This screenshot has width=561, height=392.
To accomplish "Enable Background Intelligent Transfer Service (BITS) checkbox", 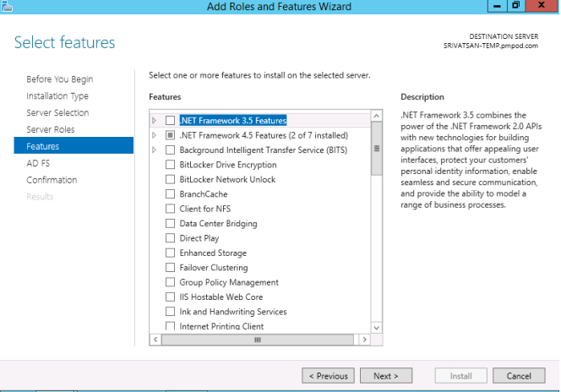I will coord(171,150).
